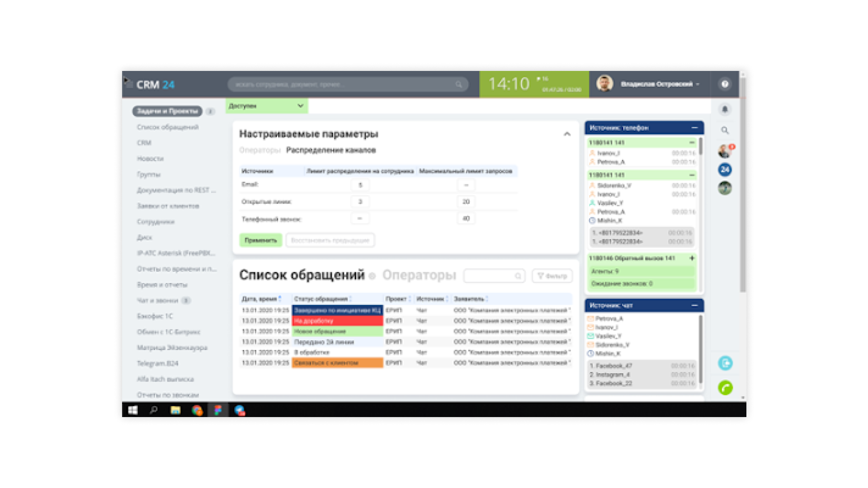Open the Доступен status dropdown
868x488 pixels.
[266, 106]
